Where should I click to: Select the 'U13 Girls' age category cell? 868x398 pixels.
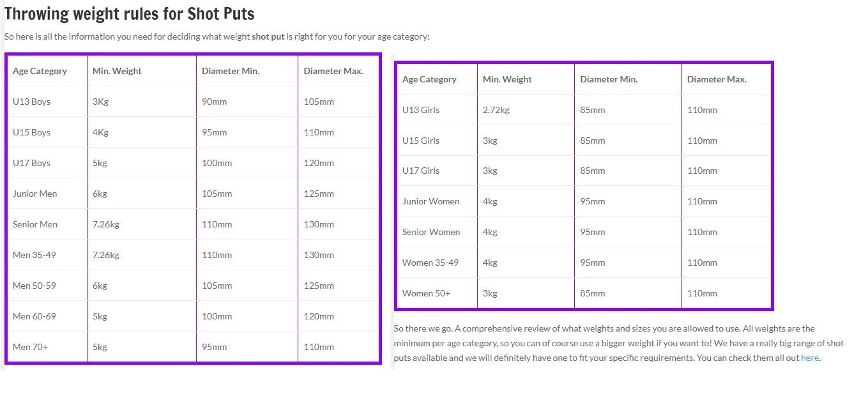click(x=421, y=110)
